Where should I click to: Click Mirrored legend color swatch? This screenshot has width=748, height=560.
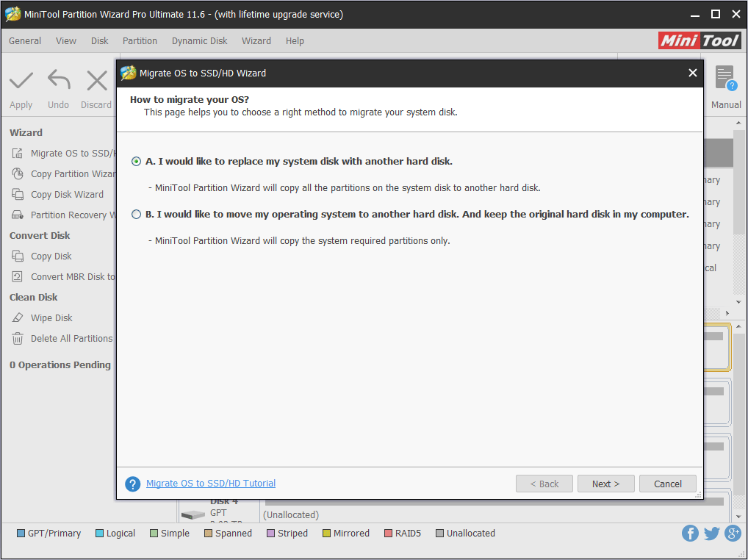(x=327, y=534)
